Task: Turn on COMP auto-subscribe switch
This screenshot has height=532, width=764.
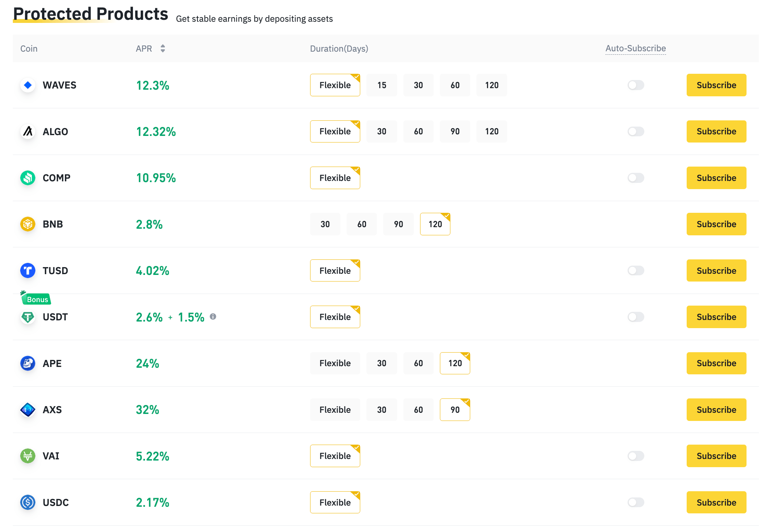Action: pos(636,178)
